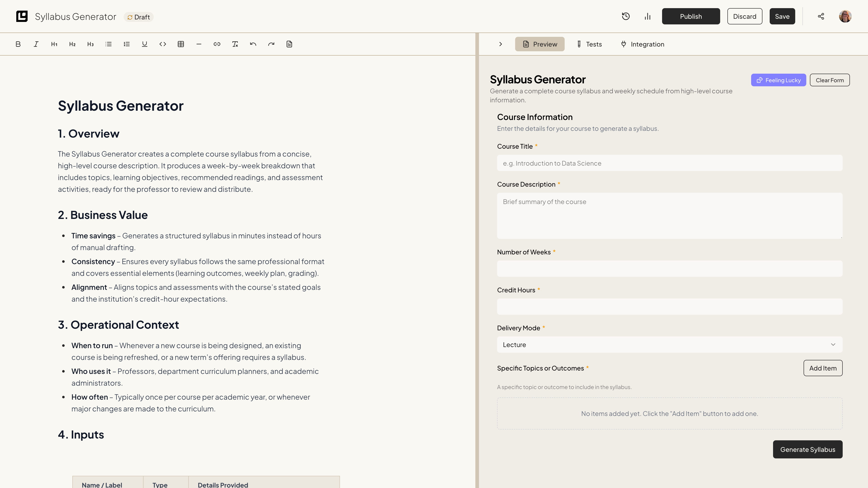This screenshot has height=488, width=868.
Task: Click the share icon
Action: point(821,16)
